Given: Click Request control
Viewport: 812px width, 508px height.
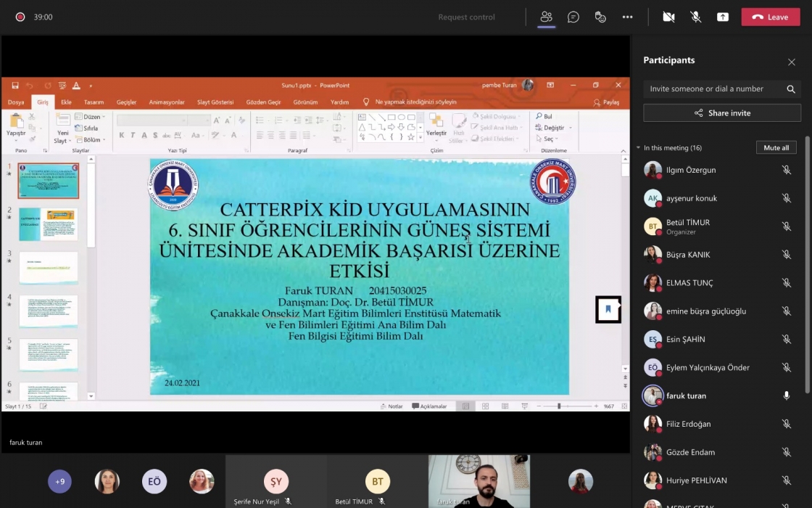Looking at the screenshot, I should [467, 17].
